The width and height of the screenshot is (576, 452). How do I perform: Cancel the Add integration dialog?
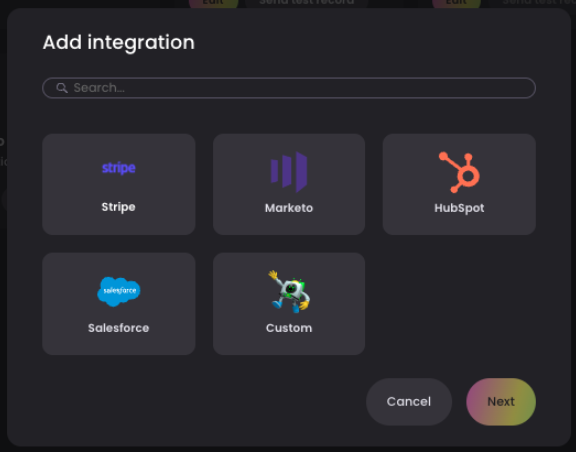pos(409,402)
